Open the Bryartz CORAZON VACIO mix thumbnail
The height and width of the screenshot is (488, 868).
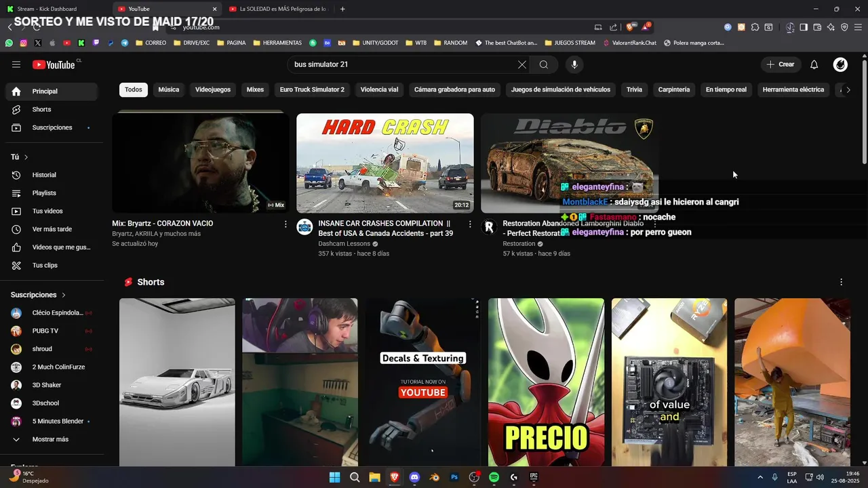[201, 163]
